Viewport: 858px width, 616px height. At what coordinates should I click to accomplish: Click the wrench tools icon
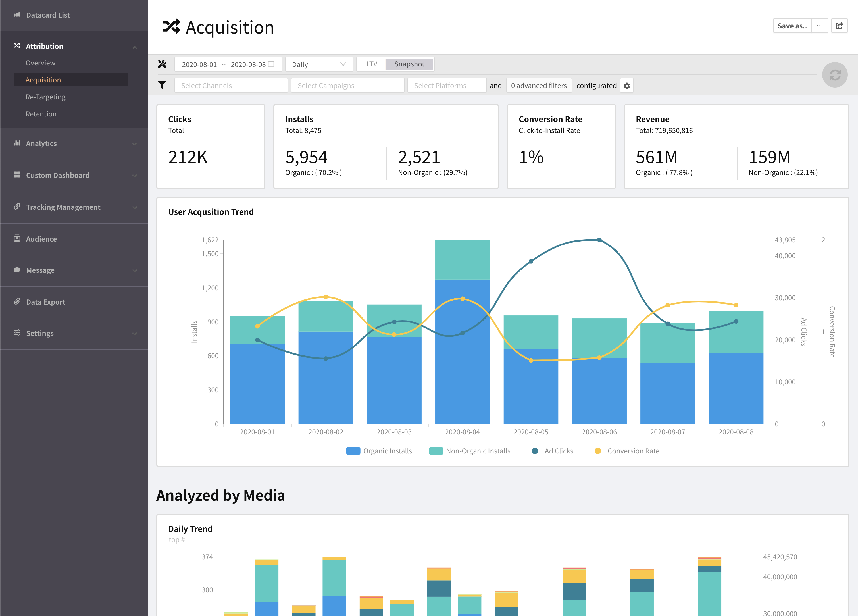point(162,64)
